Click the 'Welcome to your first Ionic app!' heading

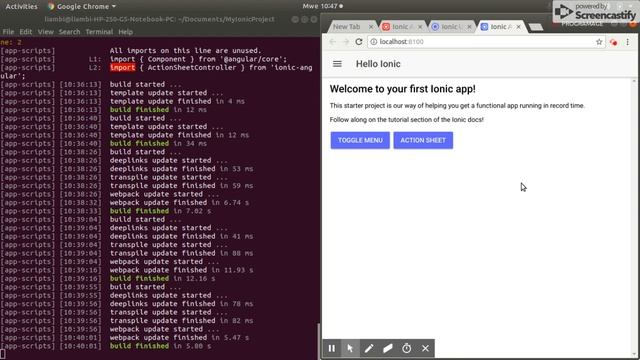(x=402, y=89)
